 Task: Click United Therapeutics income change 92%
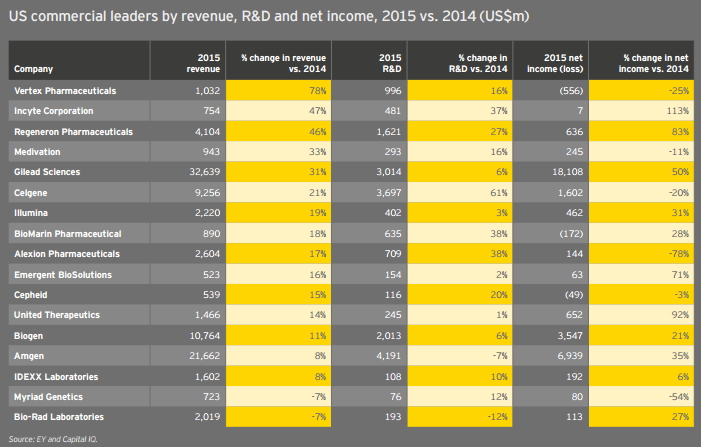pos(680,315)
